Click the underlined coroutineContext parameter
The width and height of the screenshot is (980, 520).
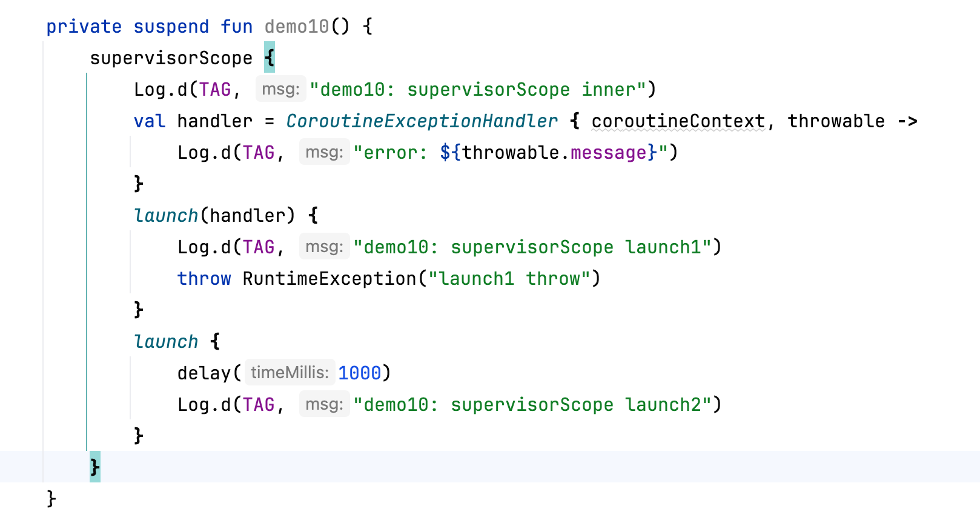pyautogui.click(x=678, y=121)
